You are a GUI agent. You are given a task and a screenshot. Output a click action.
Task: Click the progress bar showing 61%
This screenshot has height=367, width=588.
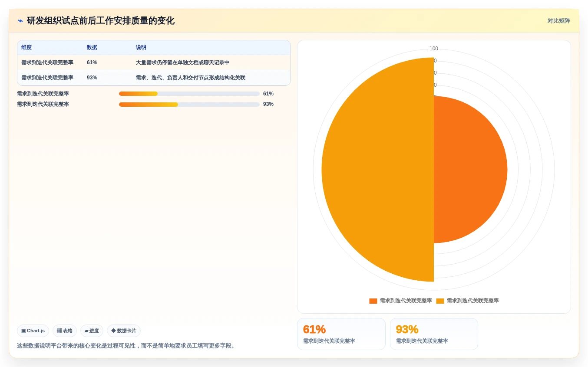[189, 94]
